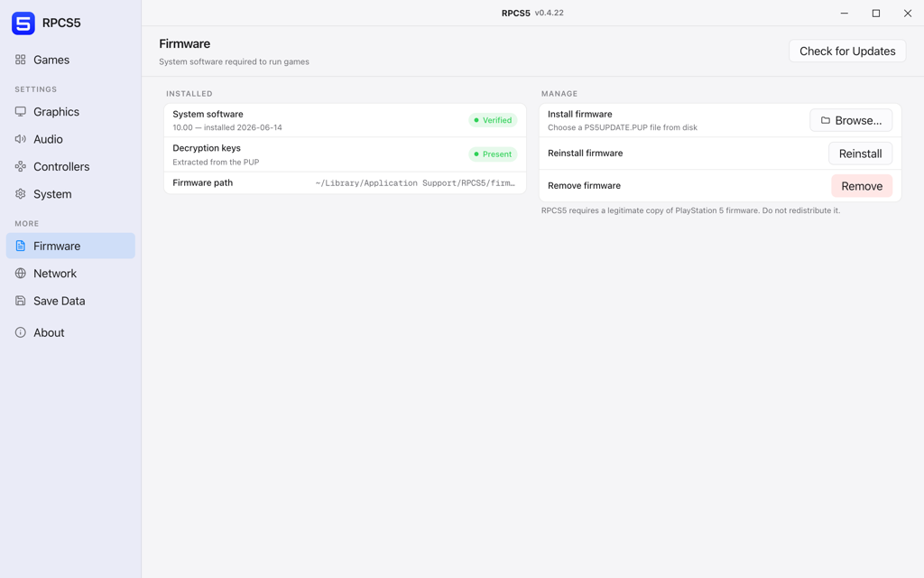924x578 pixels.
Task: Click 'System software required to run games' subtitle
Action: [x=234, y=62]
